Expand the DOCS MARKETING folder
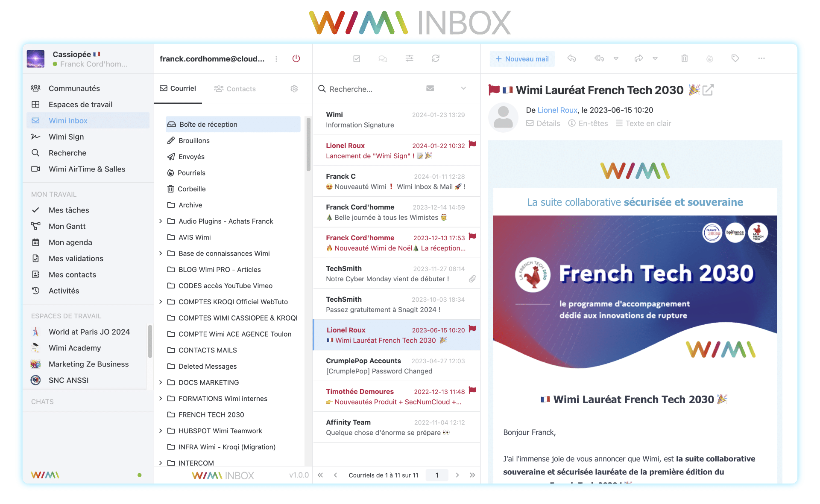The height and width of the screenshot is (504, 820). (161, 382)
